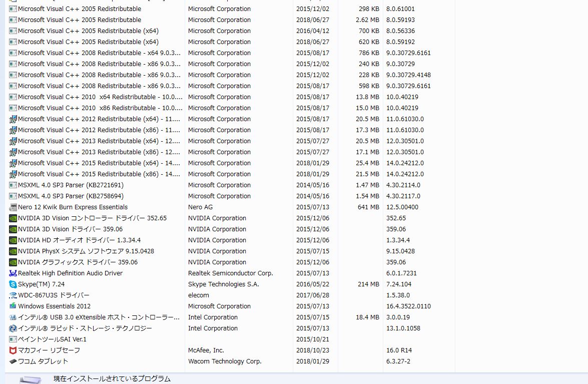Click the size value 25.4 MB
The image size is (588, 384).
tap(367, 163)
